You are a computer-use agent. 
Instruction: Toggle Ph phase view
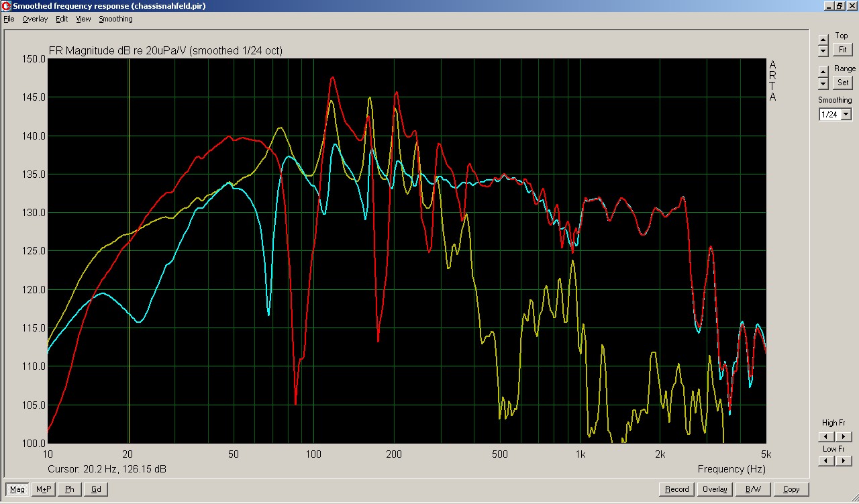point(70,489)
